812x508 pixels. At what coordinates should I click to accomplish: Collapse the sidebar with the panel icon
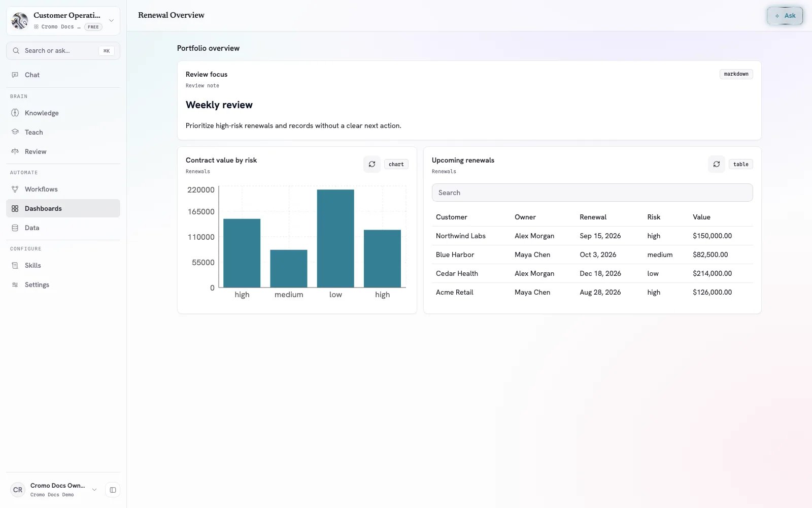coord(113,490)
